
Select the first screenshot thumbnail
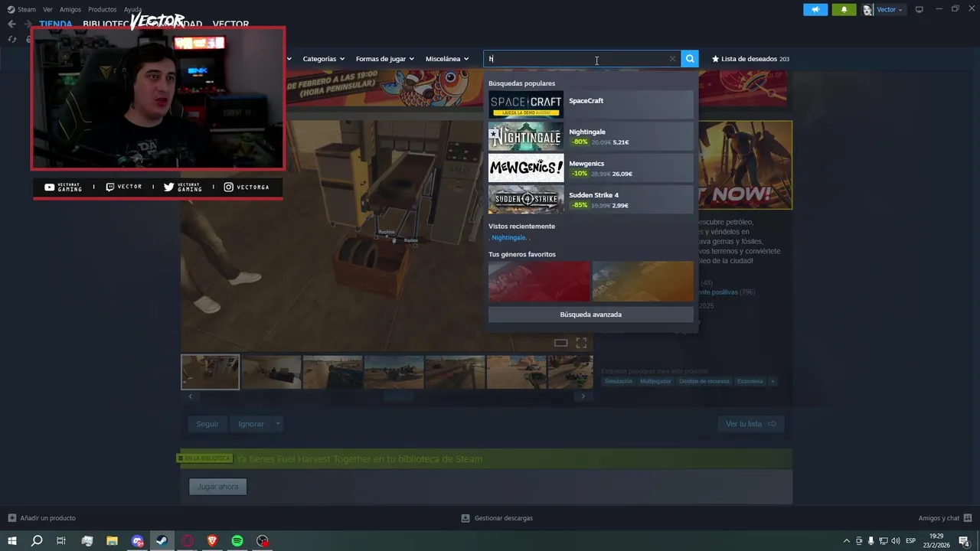(x=210, y=372)
